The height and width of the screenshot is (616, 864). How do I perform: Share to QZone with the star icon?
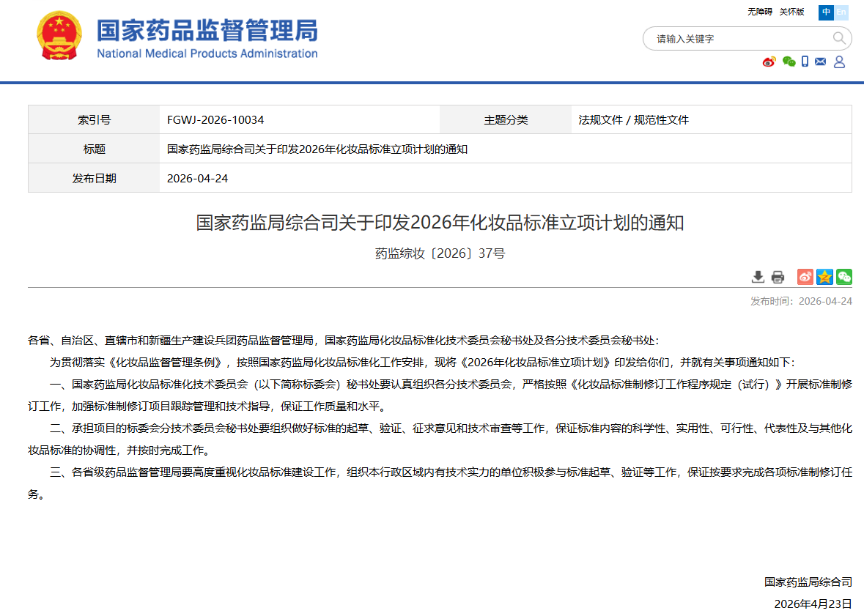coord(825,277)
